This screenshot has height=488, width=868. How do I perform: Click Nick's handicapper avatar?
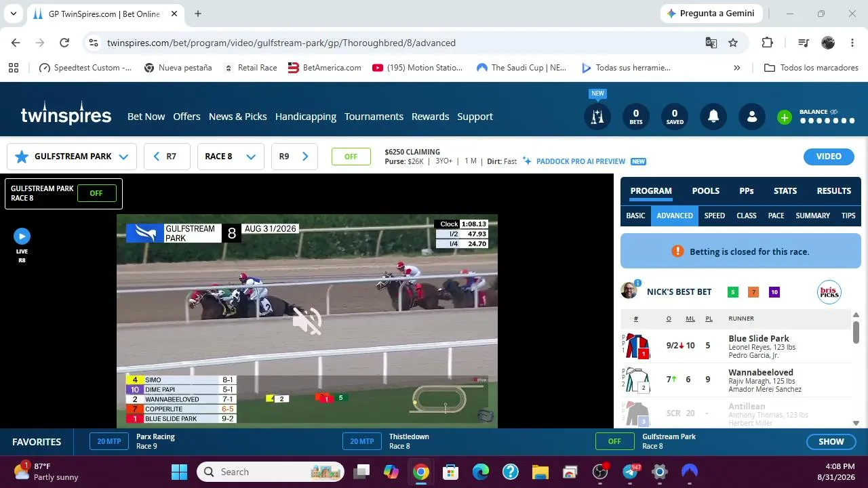(629, 291)
